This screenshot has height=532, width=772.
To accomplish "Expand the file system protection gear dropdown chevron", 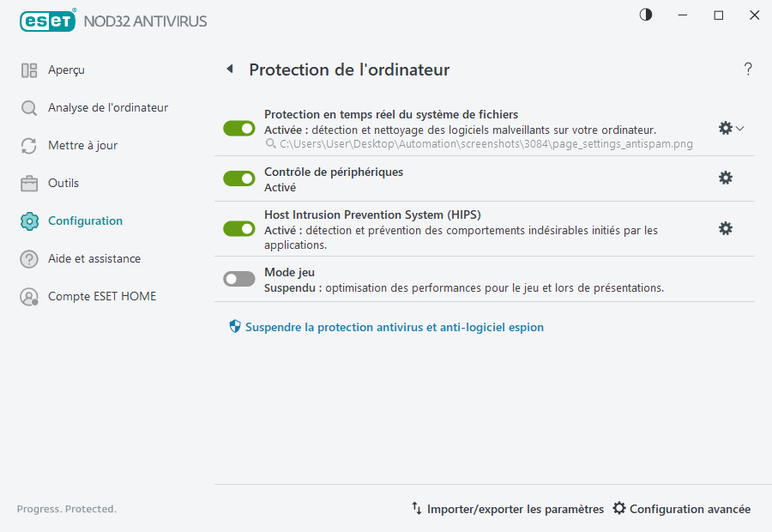I will [x=739, y=128].
